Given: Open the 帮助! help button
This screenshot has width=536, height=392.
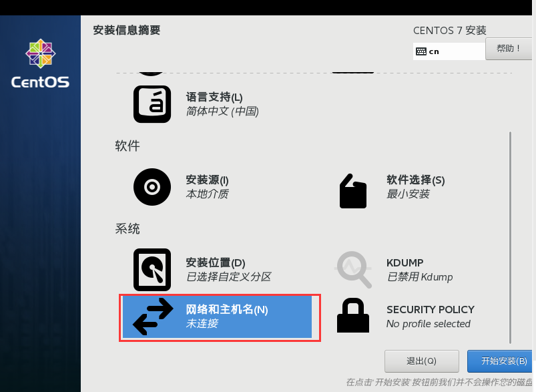Looking at the screenshot, I should click(x=509, y=49).
